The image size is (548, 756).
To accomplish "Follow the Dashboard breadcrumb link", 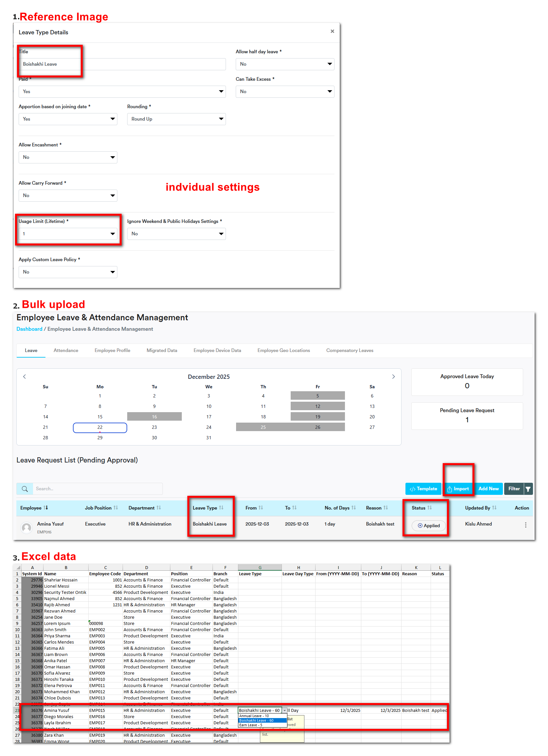I will [x=29, y=329].
